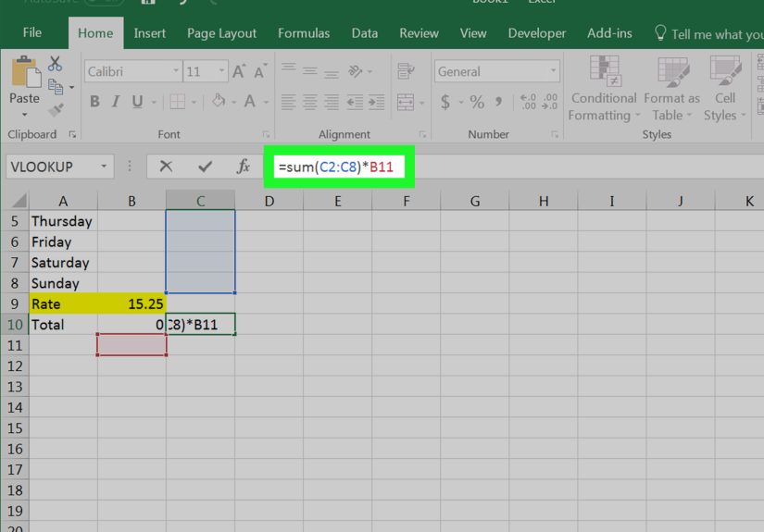Click Increase Decimal icon
764x532 pixels.
(528, 102)
